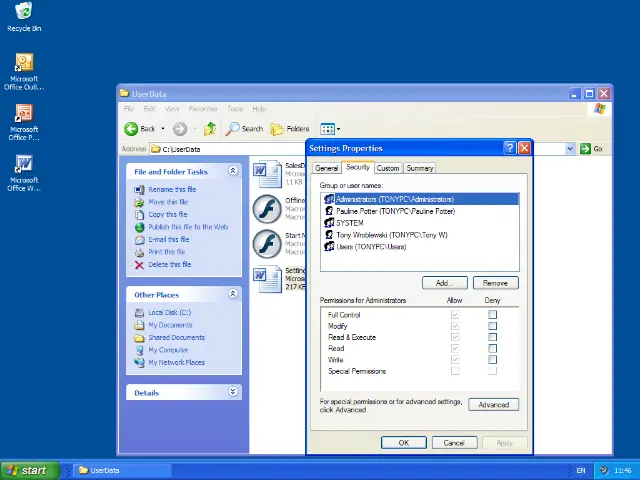Viewport: 640px width, 480px height.
Task: Open Search from the Explorer toolbar
Action: point(243,129)
